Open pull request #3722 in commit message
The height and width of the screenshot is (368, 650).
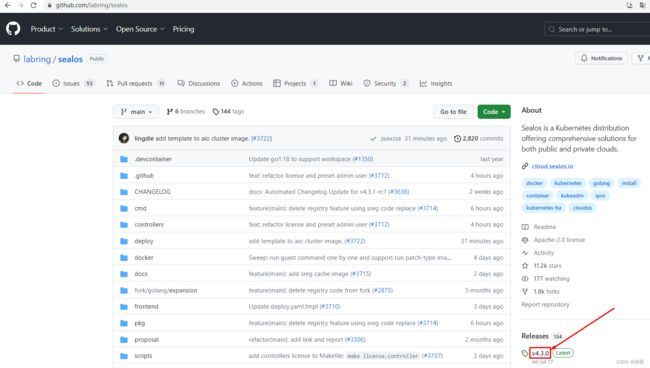[x=261, y=138]
